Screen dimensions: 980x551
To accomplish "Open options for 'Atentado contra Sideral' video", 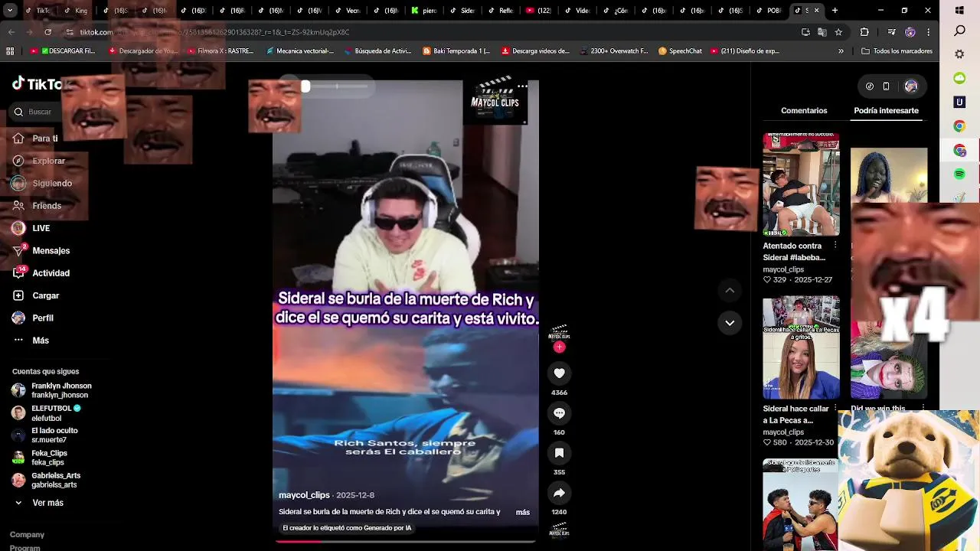I will [x=835, y=246].
